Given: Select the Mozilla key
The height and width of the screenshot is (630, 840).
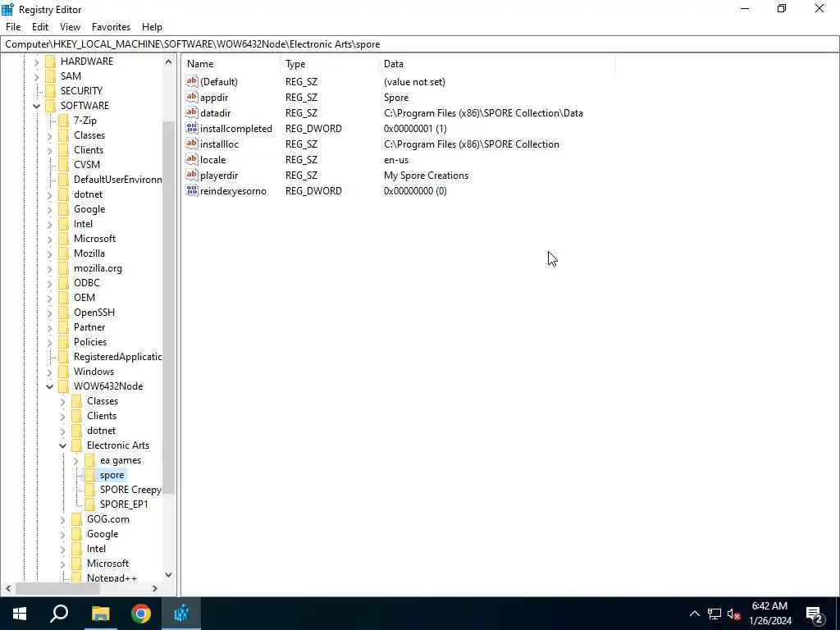Looking at the screenshot, I should point(89,253).
